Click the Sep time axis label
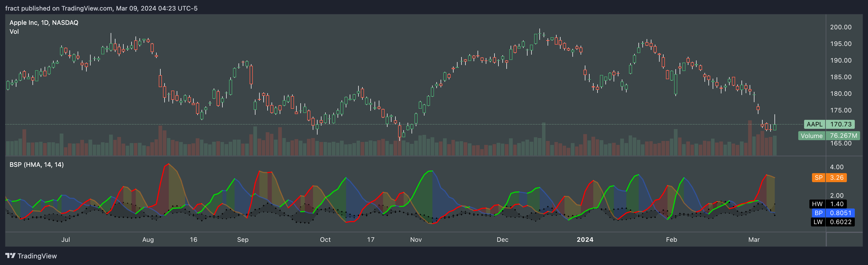The height and width of the screenshot is (265, 868). (242, 239)
